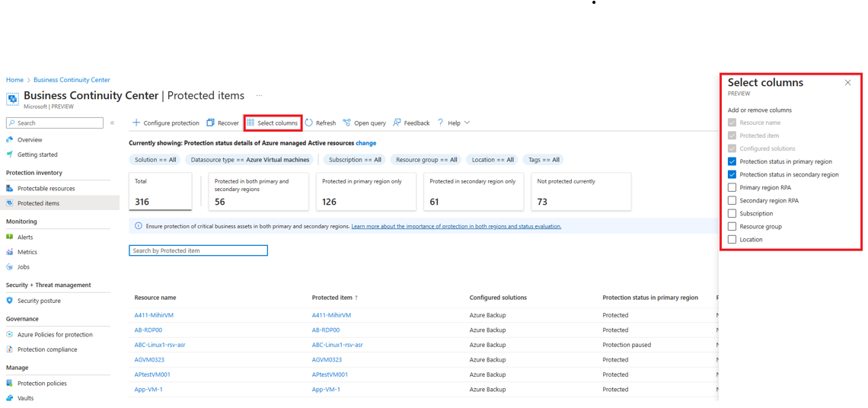Open the Learn more about protection link

(456, 226)
